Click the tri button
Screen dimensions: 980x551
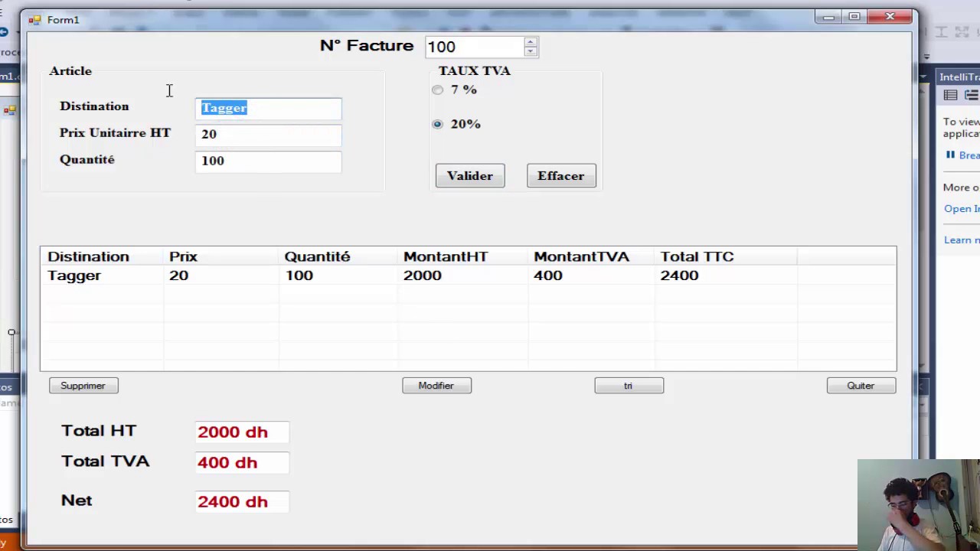point(629,386)
